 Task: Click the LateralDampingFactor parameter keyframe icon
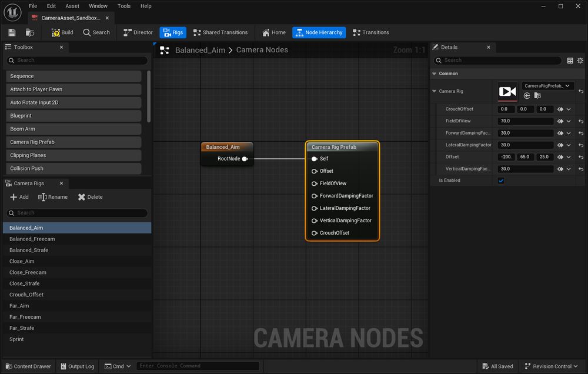point(560,145)
